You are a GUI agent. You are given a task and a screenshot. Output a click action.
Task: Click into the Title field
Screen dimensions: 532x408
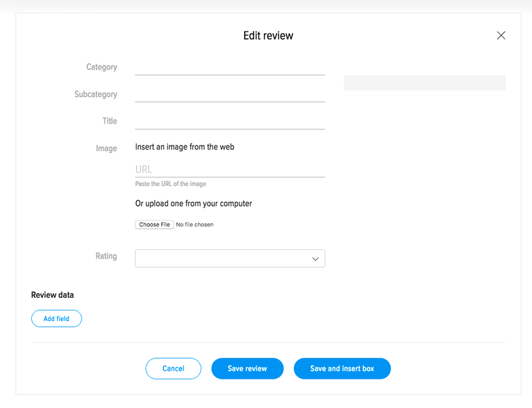(x=229, y=122)
